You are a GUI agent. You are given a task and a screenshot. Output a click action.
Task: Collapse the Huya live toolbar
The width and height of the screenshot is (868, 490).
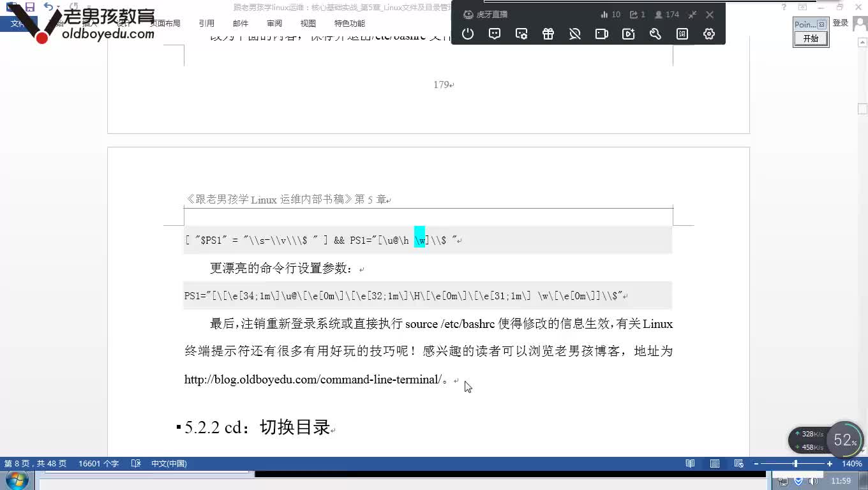(692, 15)
